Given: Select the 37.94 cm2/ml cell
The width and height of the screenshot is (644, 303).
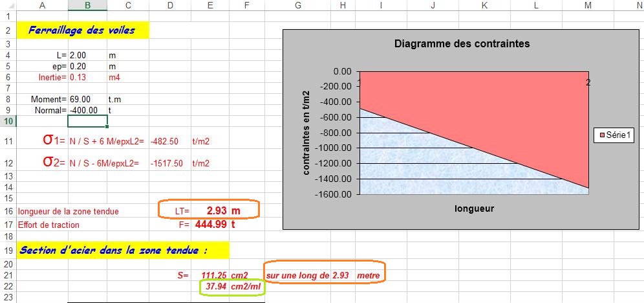Looking at the screenshot, I should [x=233, y=287].
